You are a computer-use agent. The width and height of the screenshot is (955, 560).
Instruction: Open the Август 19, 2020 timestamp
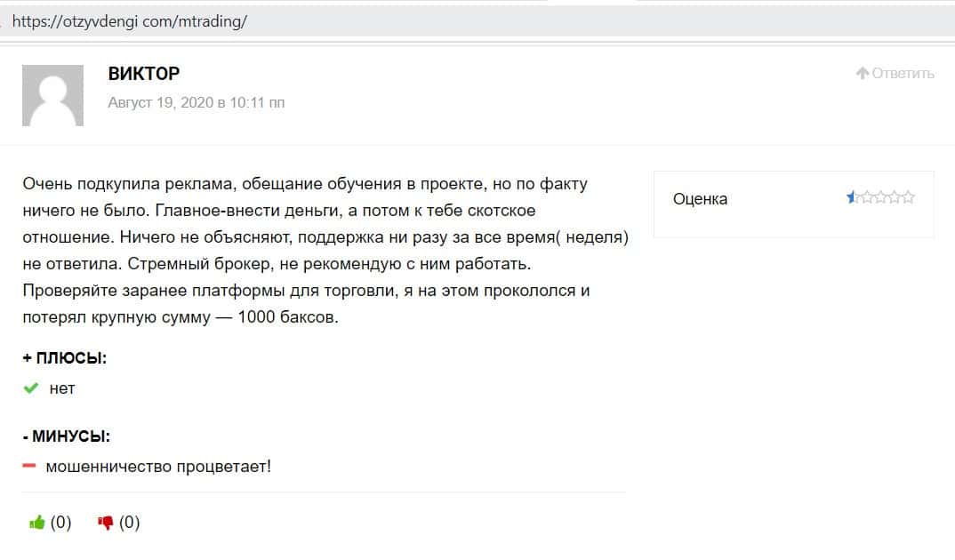[196, 102]
